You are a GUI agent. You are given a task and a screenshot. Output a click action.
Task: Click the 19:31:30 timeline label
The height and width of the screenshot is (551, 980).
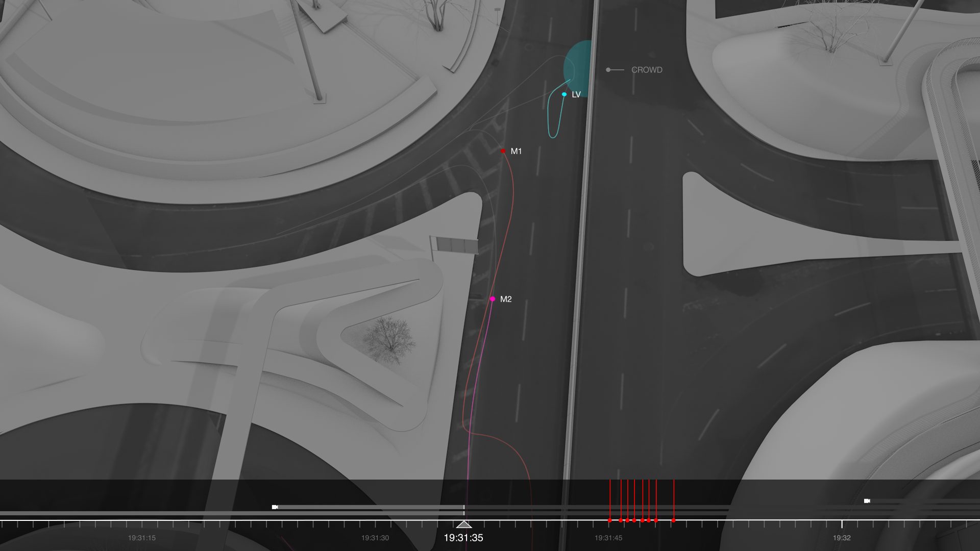(x=375, y=538)
